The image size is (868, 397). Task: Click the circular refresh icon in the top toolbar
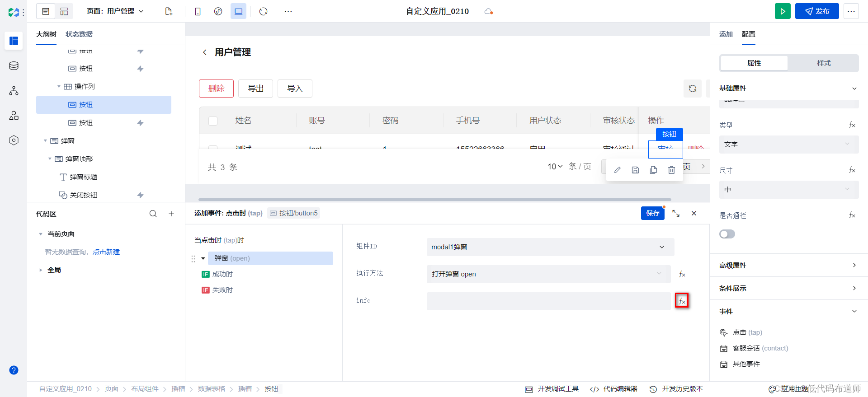(x=264, y=11)
